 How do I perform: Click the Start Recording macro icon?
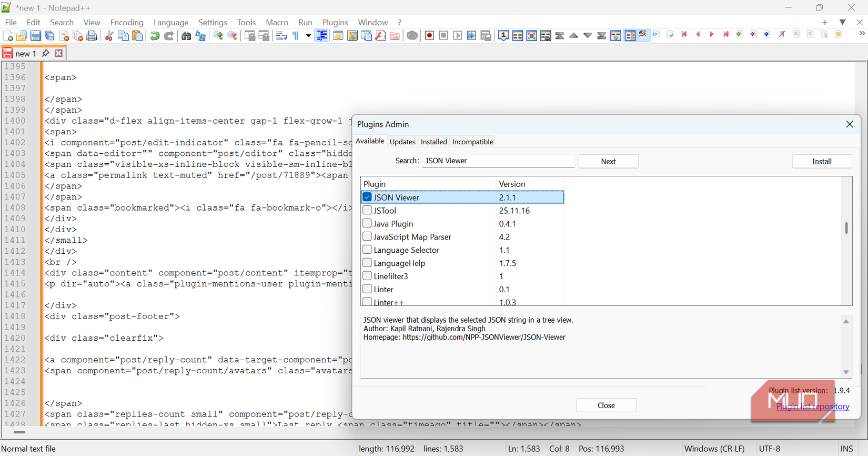click(429, 36)
